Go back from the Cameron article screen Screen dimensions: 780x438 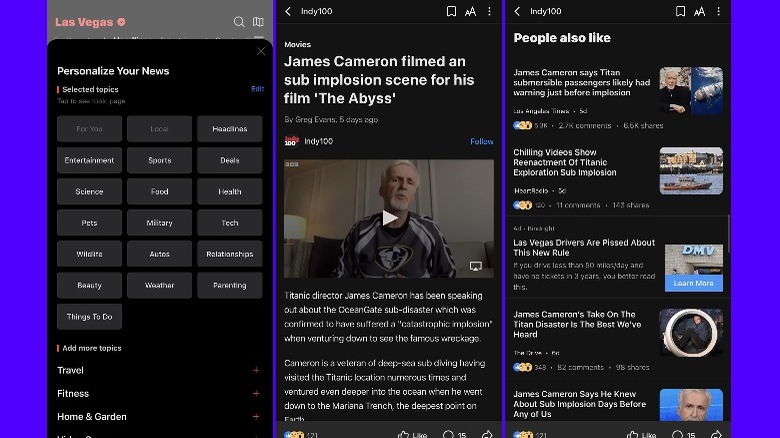288,11
